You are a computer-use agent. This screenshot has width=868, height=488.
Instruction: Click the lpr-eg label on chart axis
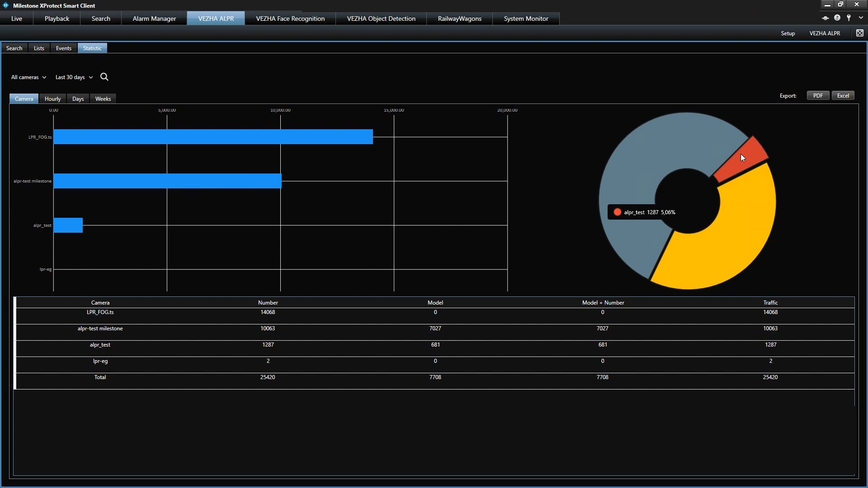click(x=46, y=269)
